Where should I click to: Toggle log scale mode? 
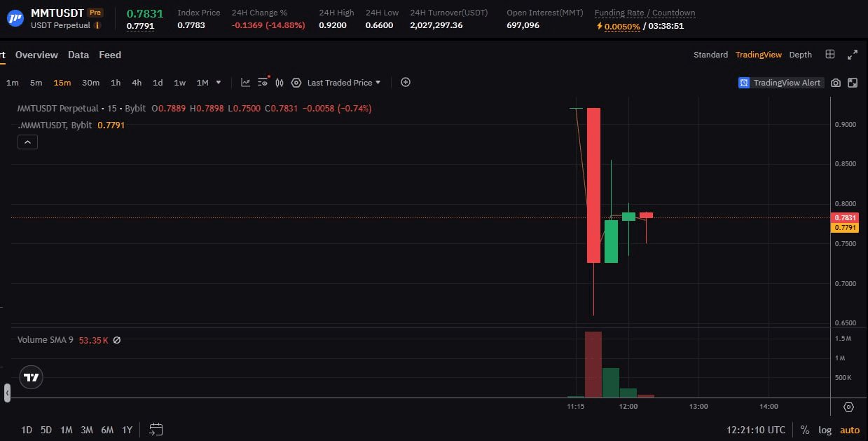pos(825,430)
